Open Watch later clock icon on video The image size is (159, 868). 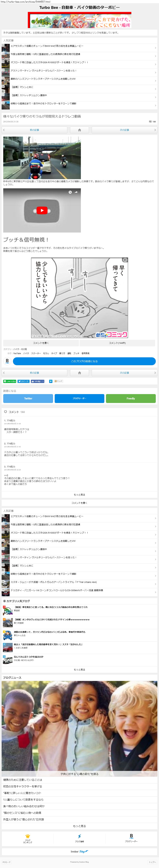[70, 192]
